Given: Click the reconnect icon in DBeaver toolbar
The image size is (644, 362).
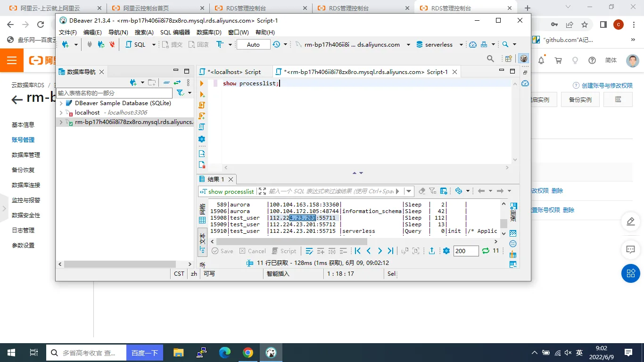Looking at the screenshot, I should click(101, 44).
